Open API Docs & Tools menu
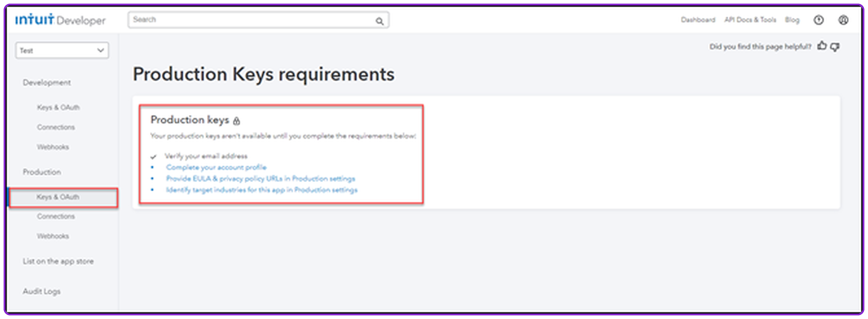868x319 pixels. (x=750, y=20)
